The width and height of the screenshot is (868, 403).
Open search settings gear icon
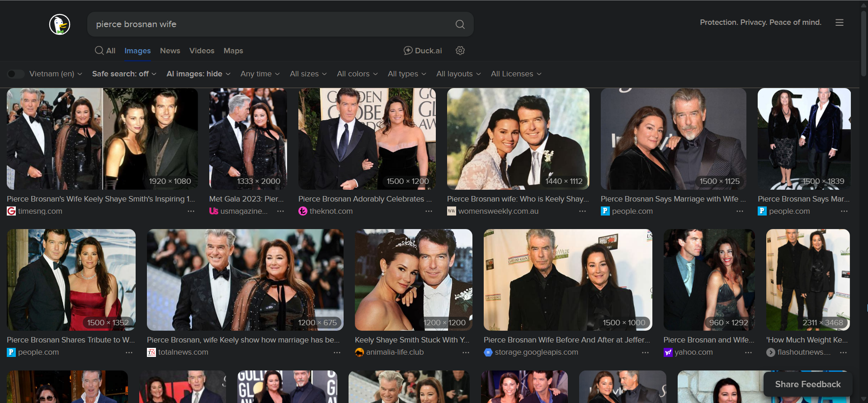[x=460, y=51]
